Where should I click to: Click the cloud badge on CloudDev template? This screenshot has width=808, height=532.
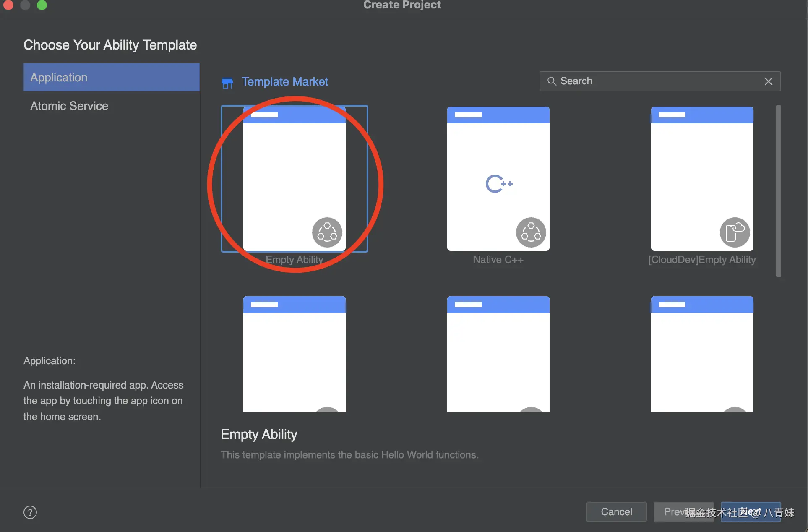735,232
